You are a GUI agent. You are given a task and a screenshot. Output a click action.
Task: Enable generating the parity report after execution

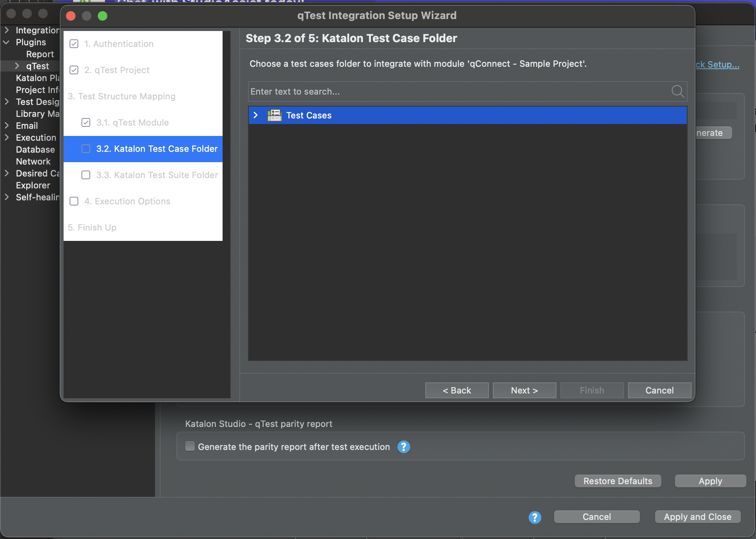pyautogui.click(x=190, y=446)
